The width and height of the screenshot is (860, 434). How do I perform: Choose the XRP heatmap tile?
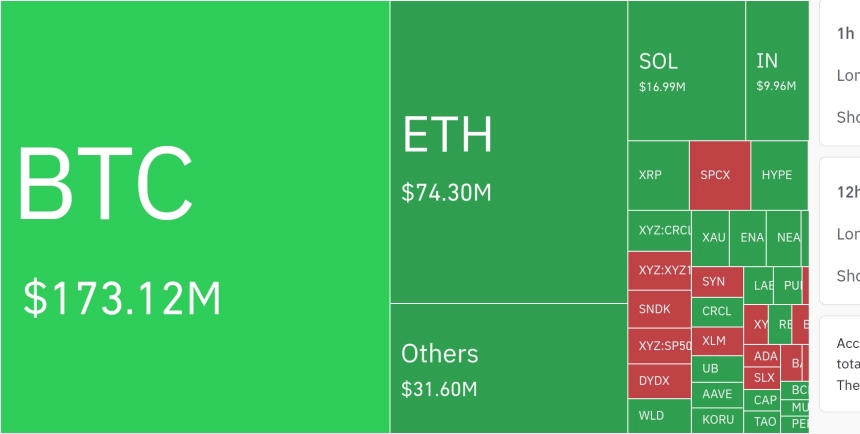(658, 175)
